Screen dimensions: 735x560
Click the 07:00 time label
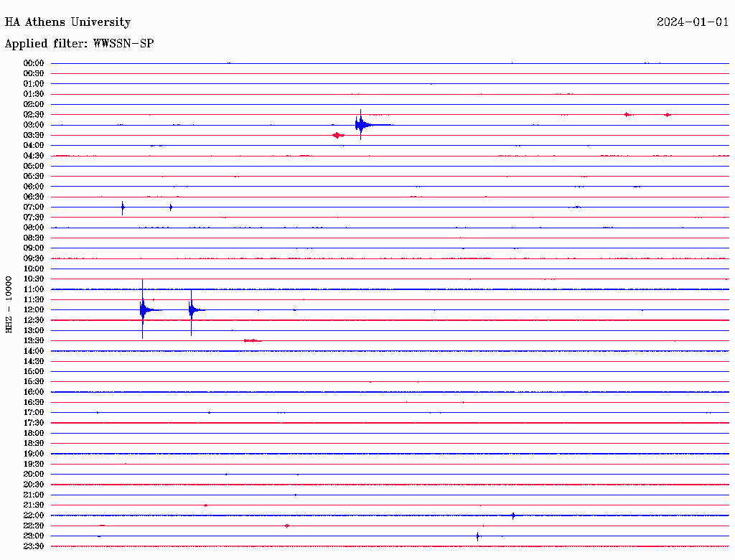[x=34, y=207]
